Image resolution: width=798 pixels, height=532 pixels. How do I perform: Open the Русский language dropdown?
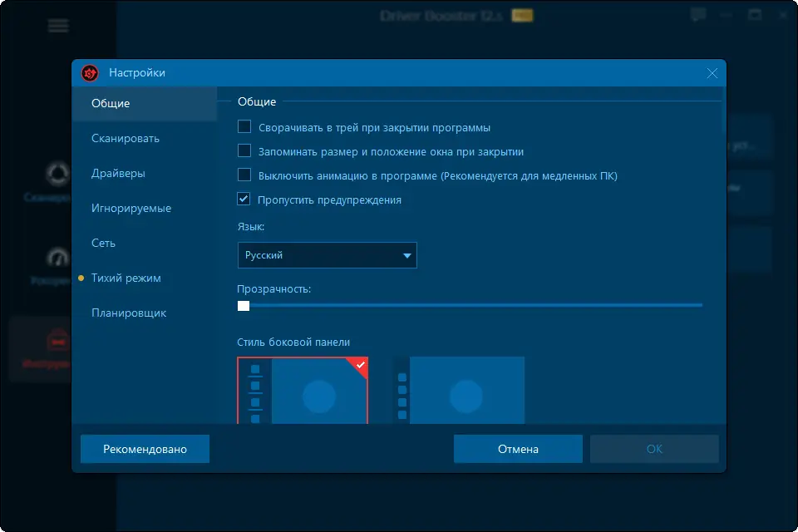point(328,255)
